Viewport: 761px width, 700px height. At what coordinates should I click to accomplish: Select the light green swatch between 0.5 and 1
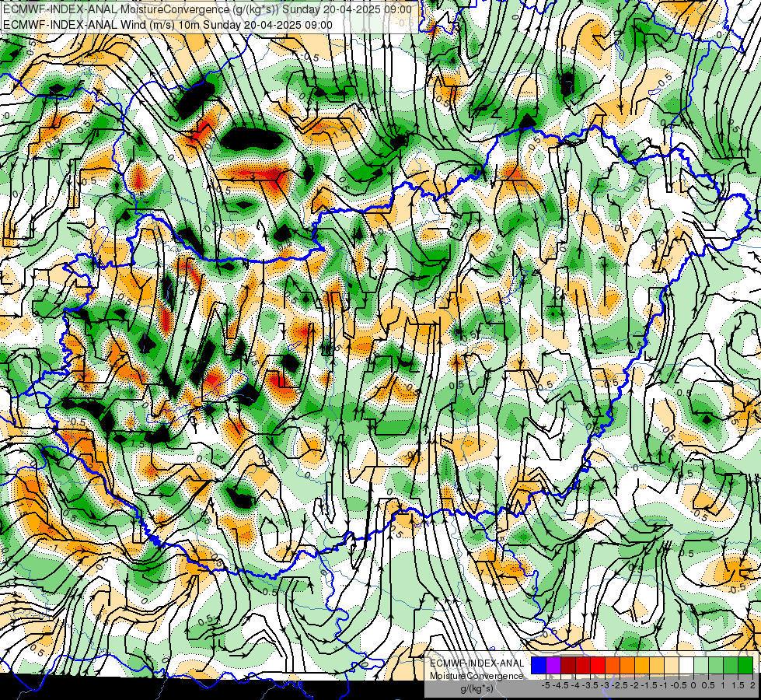(x=716, y=666)
